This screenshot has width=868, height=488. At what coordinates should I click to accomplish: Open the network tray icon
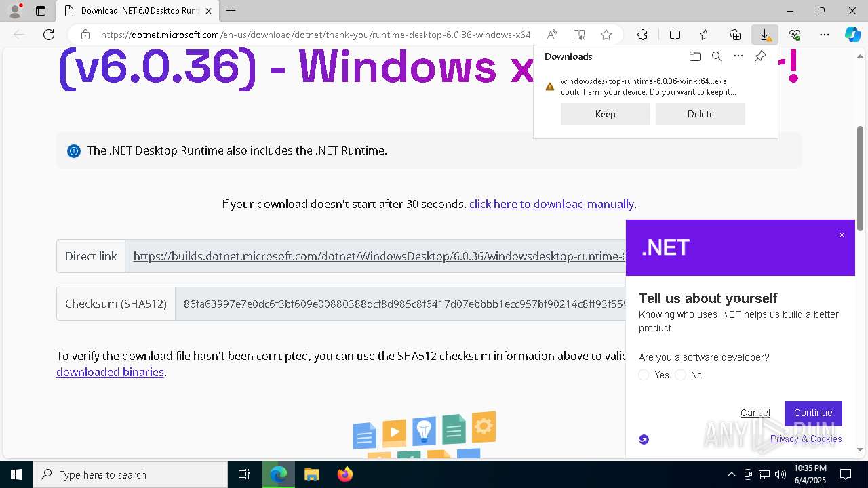point(764,474)
